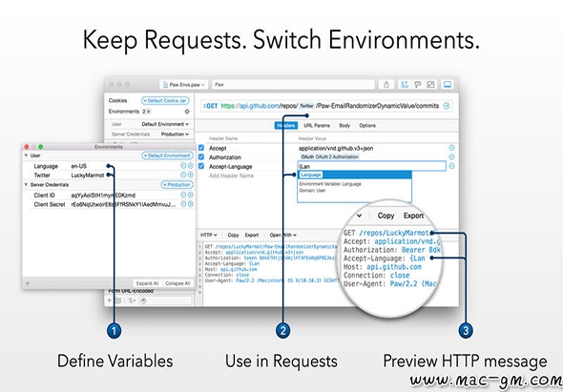Image resolution: width=563 pixels, height=392 pixels.
Task: Open the environments gear settings icon
Action: (187, 112)
